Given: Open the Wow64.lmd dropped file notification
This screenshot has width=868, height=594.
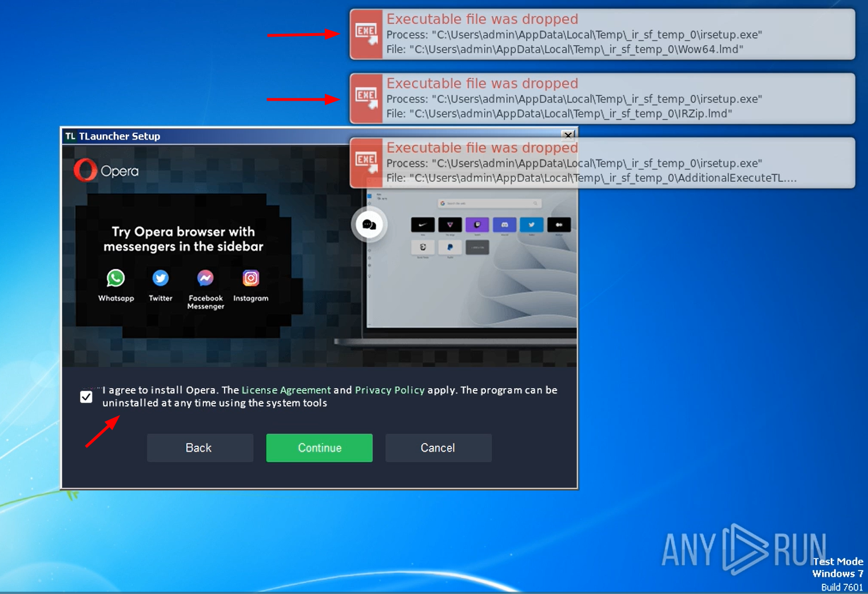Looking at the screenshot, I should 603,34.
